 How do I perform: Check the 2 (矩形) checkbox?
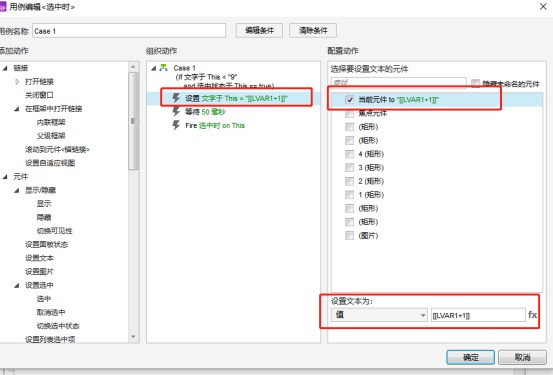tap(350, 181)
